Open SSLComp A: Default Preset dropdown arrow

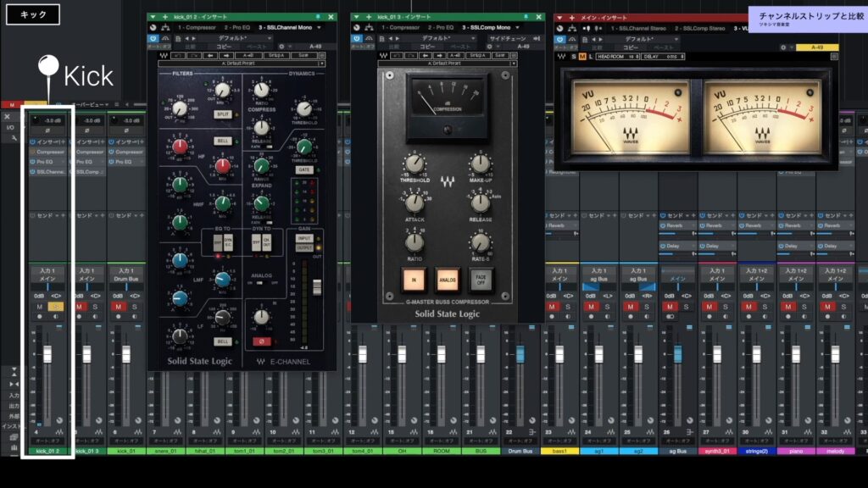click(514, 64)
